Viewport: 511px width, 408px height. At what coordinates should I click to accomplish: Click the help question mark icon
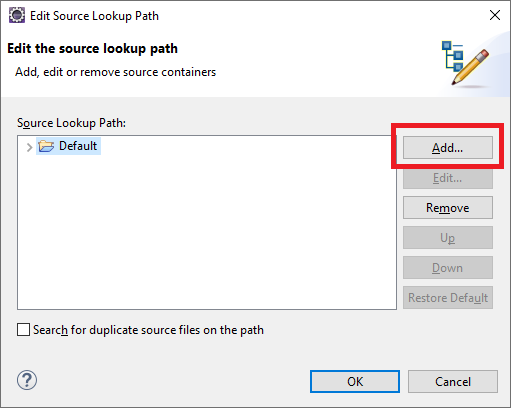27,380
